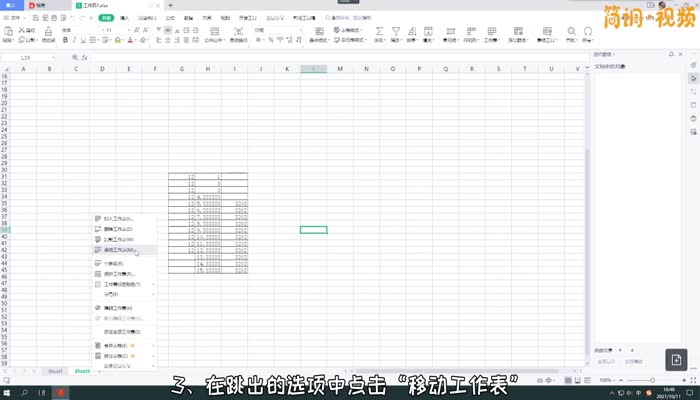Image resolution: width=700 pixels, height=400 pixels.
Task: Click the ribbon command search box
Action: click(348, 18)
